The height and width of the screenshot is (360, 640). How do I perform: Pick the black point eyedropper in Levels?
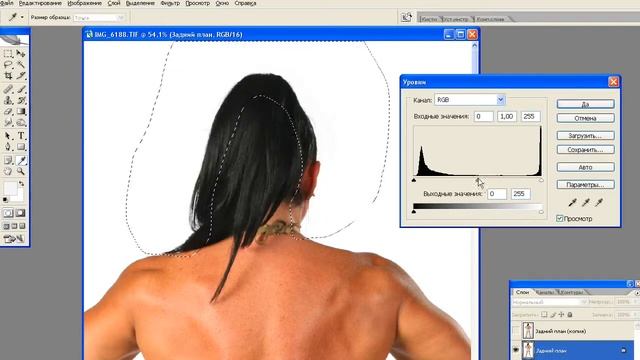(573, 202)
